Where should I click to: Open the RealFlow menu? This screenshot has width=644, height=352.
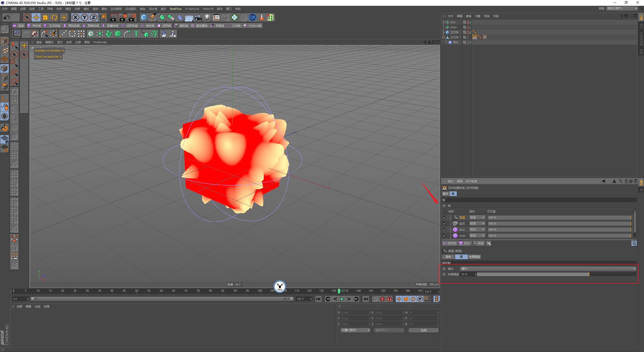point(175,9)
